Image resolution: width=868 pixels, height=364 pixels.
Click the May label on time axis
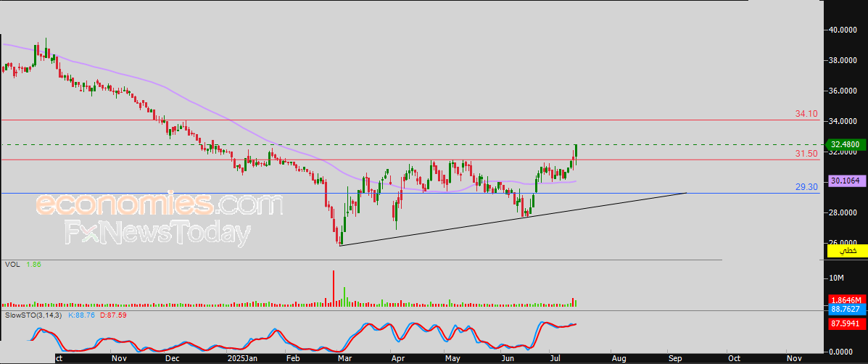click(453, 358)
